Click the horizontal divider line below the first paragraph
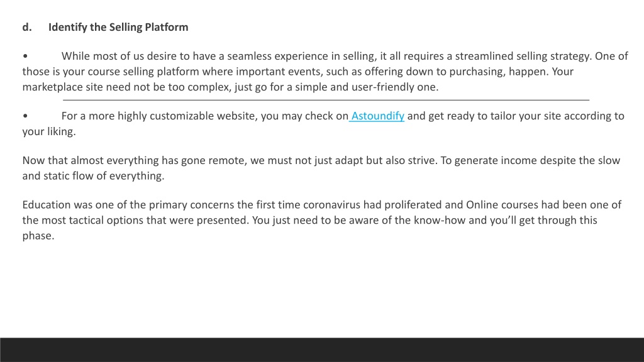 (x=326, y=100)
